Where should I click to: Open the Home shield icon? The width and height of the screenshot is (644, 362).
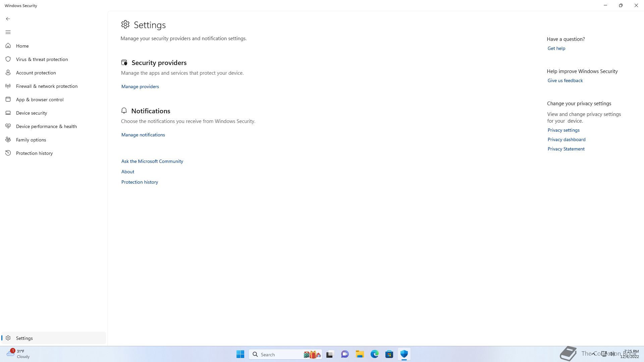click(8, 46)
